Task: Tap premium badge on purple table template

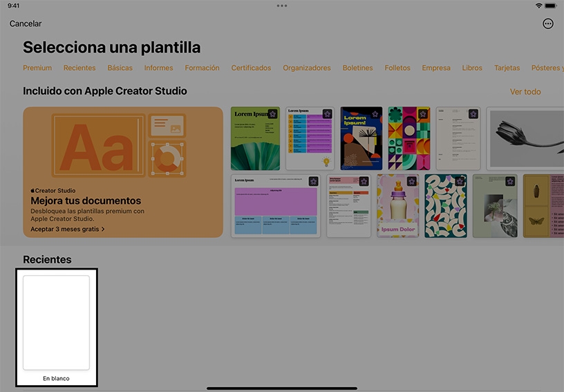Action: (327, 114)
